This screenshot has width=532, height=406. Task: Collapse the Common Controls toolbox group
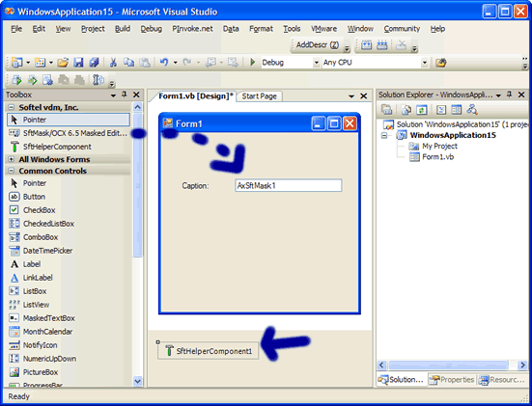12,171
